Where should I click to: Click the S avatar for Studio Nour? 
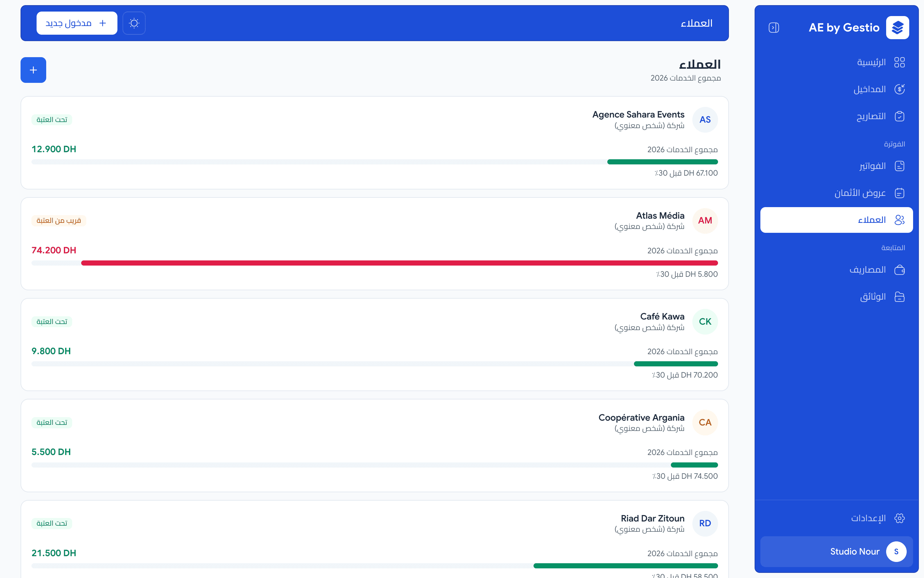(x=896, y=552)
